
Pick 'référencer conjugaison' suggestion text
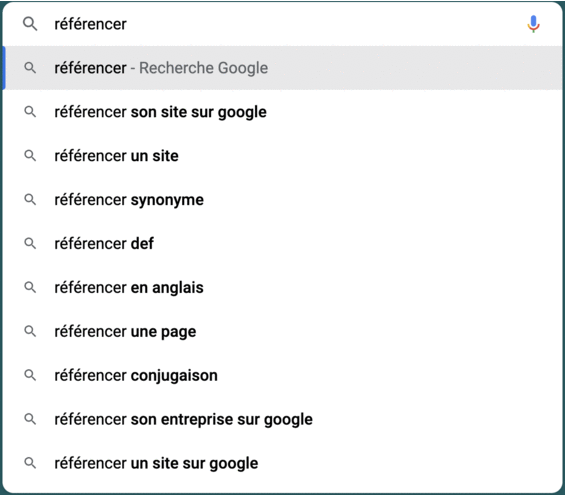(136, 376)
